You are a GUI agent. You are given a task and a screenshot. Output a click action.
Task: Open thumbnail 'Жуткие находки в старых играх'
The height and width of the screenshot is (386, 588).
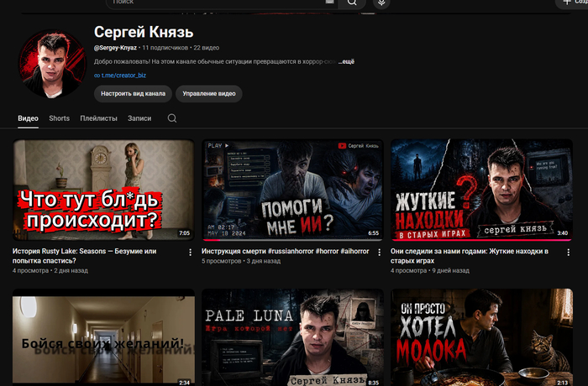pyautogui.click(x=481, y=190)
